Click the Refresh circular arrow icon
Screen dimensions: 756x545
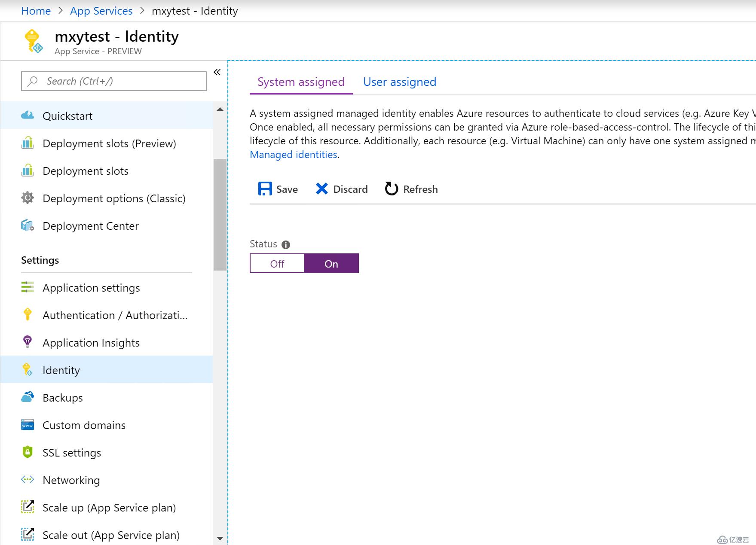(392, 189)
